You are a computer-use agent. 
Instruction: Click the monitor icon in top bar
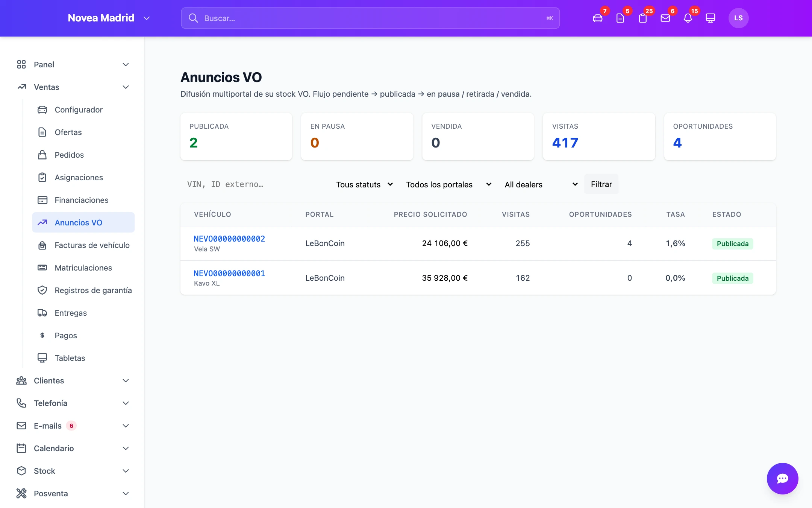(710, 18)
